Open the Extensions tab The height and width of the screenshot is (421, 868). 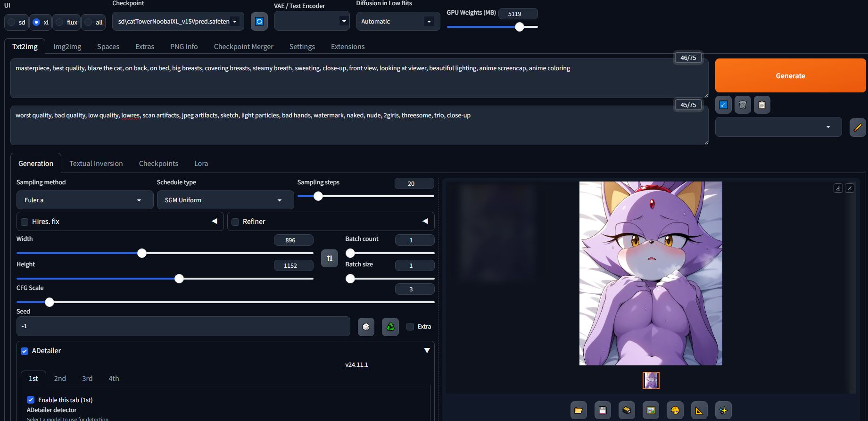pyautogui.click(x=348, y=47)
